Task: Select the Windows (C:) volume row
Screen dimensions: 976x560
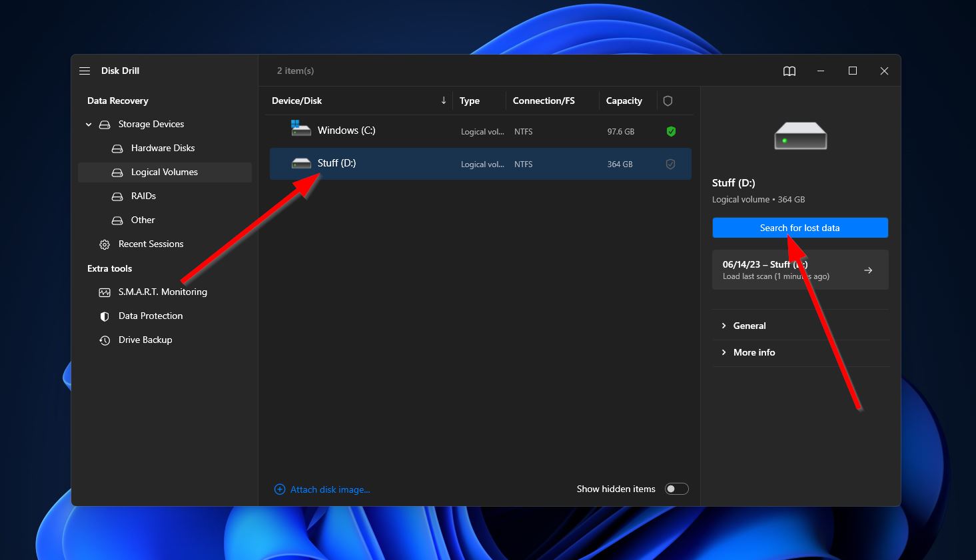Action: [x=480, y=131]
